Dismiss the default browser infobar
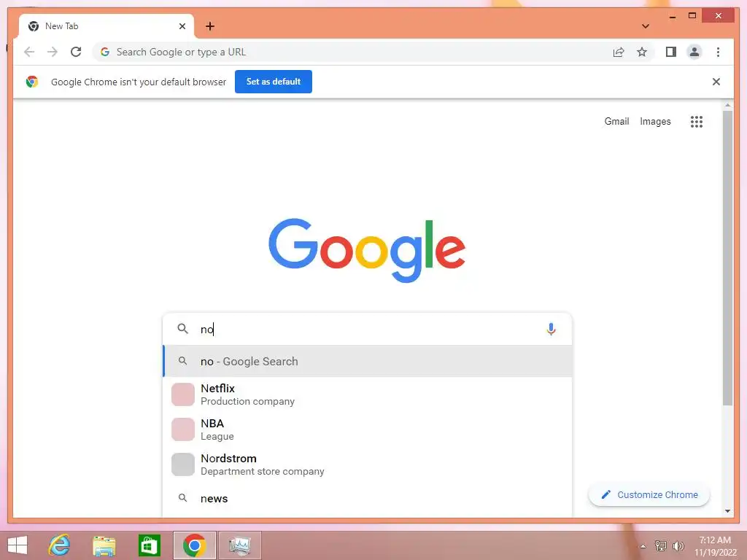Viewport: 747px width, 560px height. pyautogui.click(x=716, y=82)
